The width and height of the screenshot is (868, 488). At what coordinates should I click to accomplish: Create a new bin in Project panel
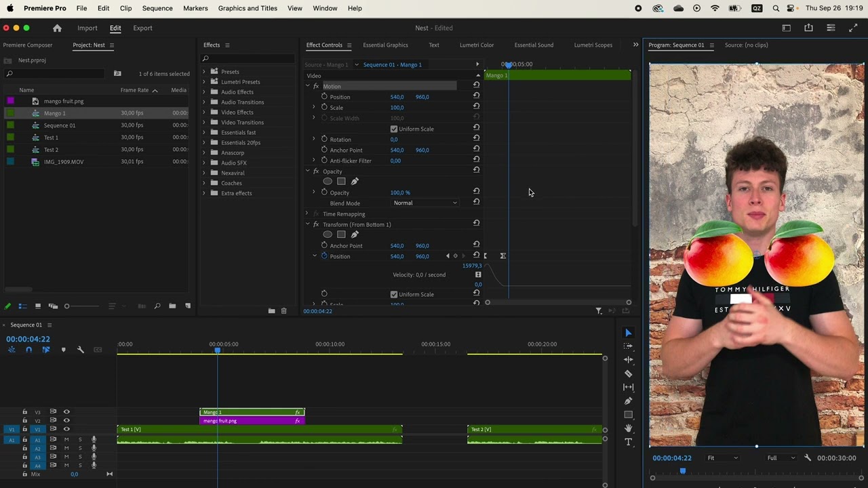[172, 306]
